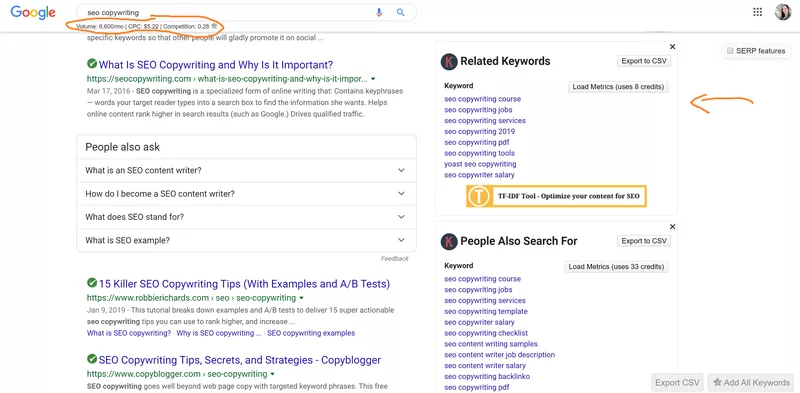Open the account profile picture

[783, 12]
